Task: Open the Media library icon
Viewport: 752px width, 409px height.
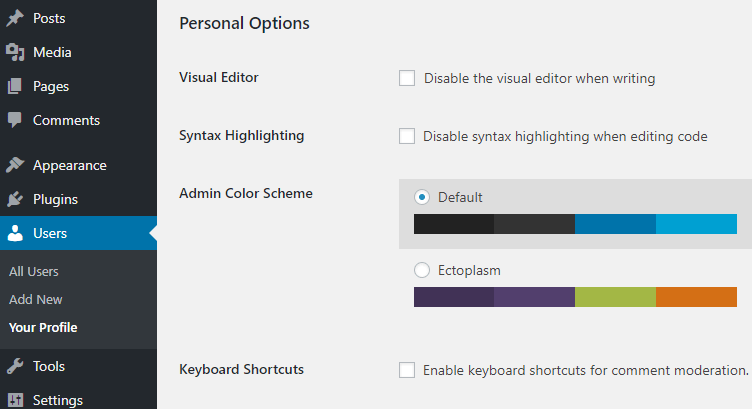Action: (15, 52)
